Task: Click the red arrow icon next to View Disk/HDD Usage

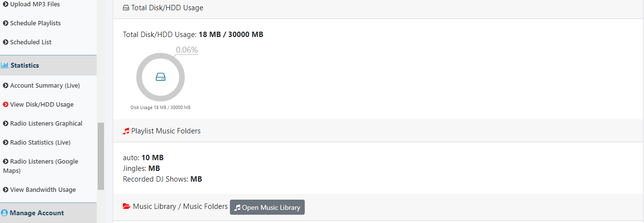Action: [x=6, y=105]
